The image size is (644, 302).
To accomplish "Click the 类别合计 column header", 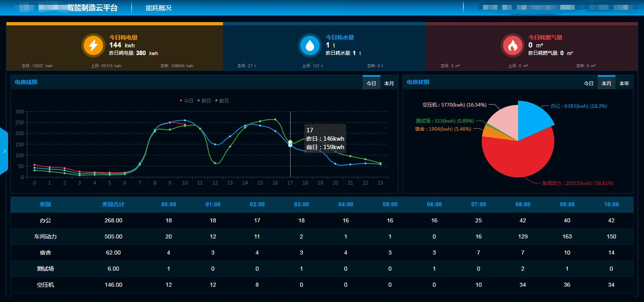I will click(x=113, y=204).
